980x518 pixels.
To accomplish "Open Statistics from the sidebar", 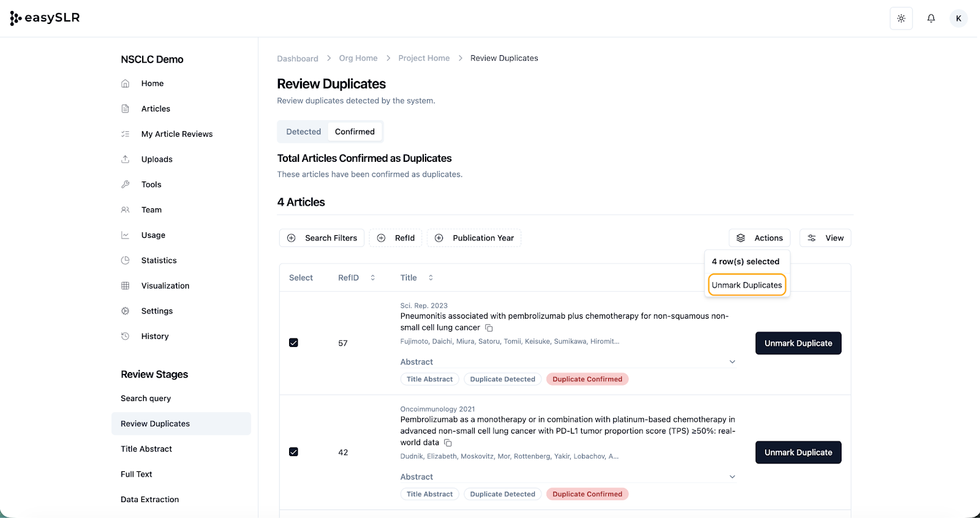I will point(159,261).
